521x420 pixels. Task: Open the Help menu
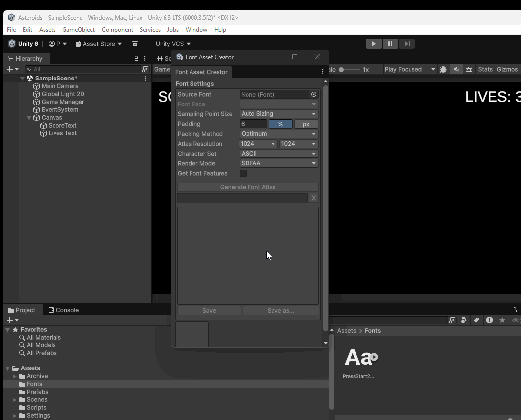tap(220, 30)
